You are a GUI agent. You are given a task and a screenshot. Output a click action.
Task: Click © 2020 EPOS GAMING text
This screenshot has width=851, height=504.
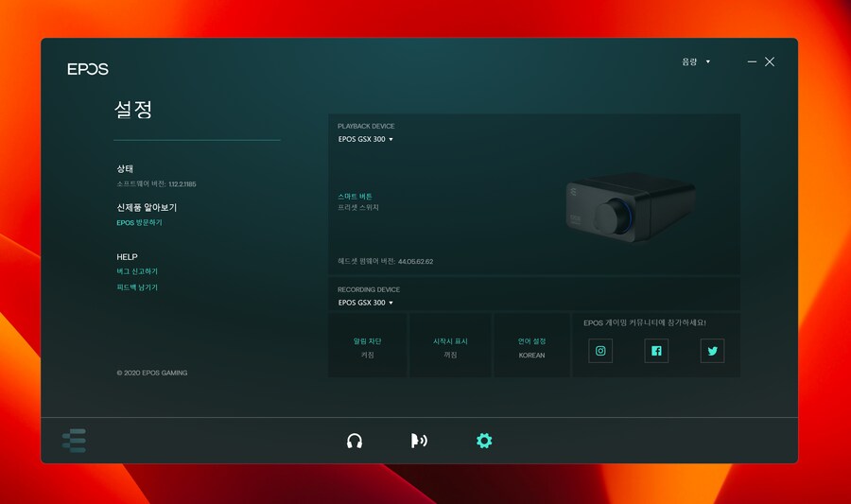(152, 373)
